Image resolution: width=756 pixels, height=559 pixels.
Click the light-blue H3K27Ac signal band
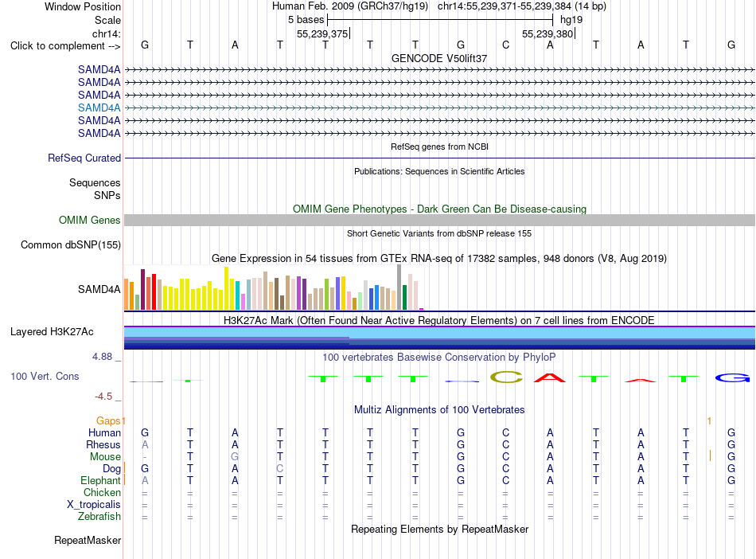point(439,332)
